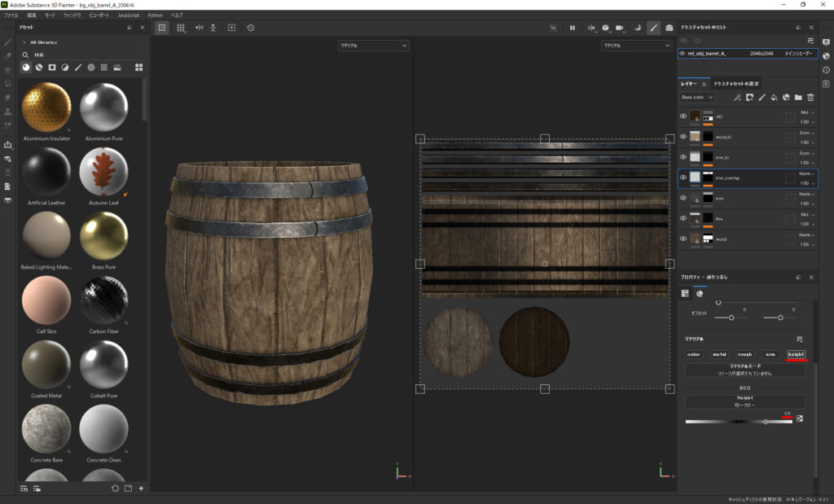Add a folder with the layers folder icon

[x=798, y=98]
